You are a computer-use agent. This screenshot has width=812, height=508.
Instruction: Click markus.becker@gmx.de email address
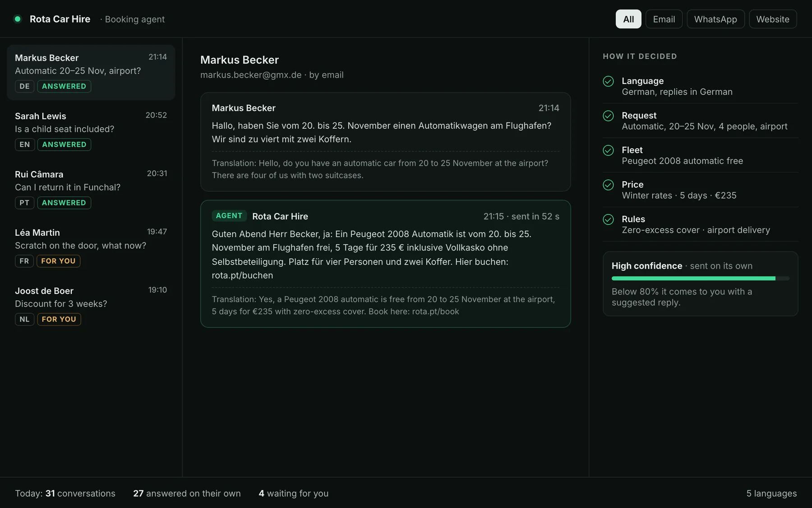click(251, 75)
